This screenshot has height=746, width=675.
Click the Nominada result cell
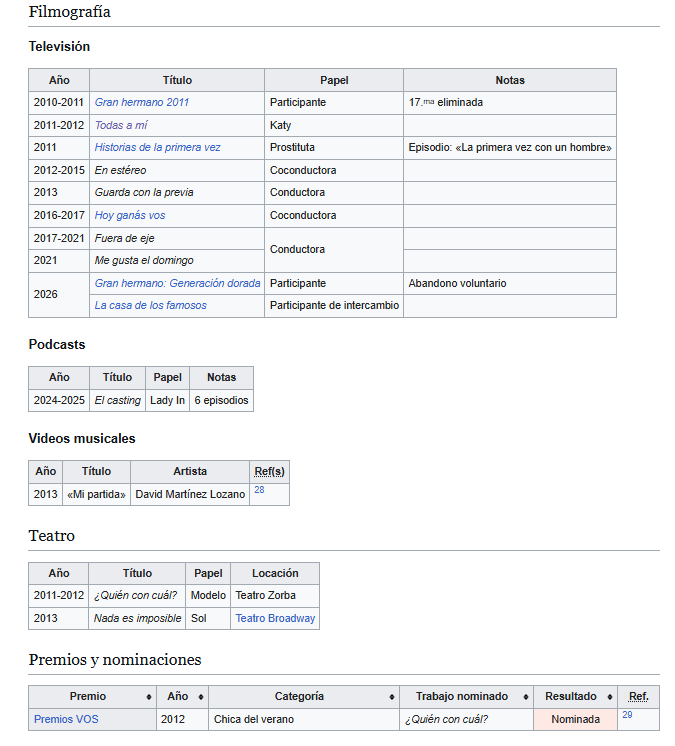pyautogui.click(x=575, y=719)
